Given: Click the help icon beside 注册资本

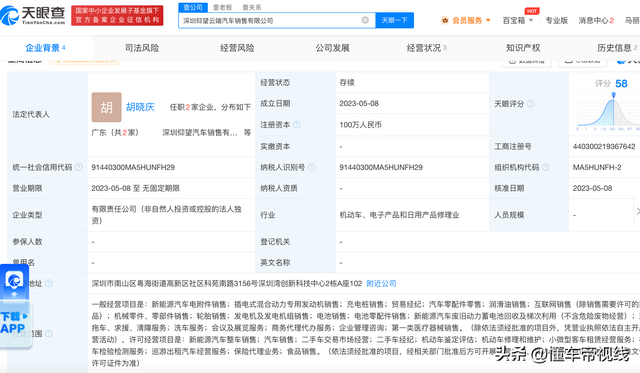Looking at the screenshot, I should click(x=297, y=124).
